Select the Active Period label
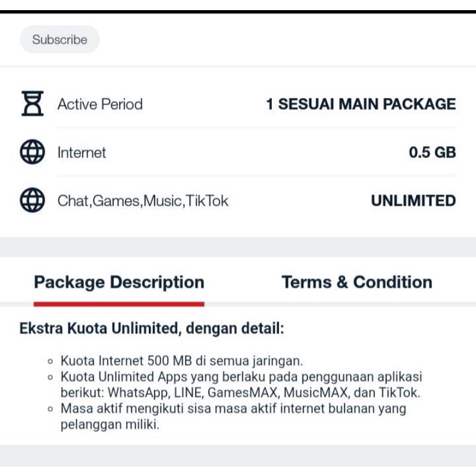Screen dimensions: 476x476 coord(100,104)
